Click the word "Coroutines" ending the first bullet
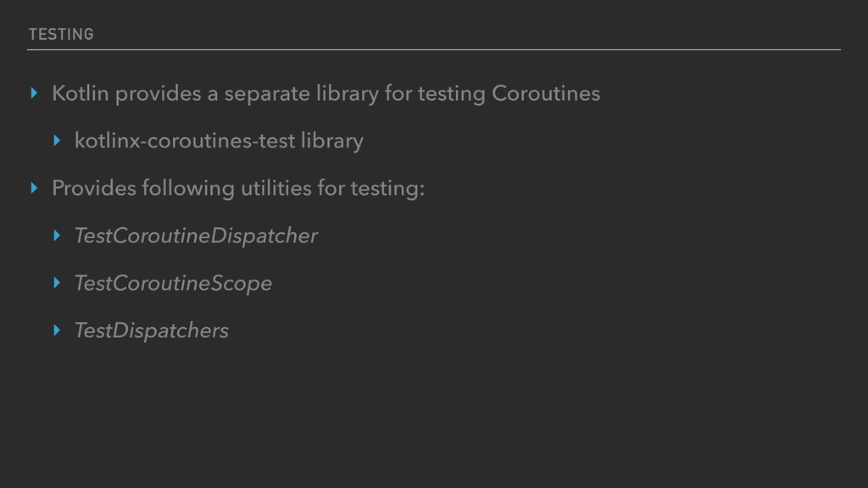Screen dimensions: 868x488 coord(546,93)
